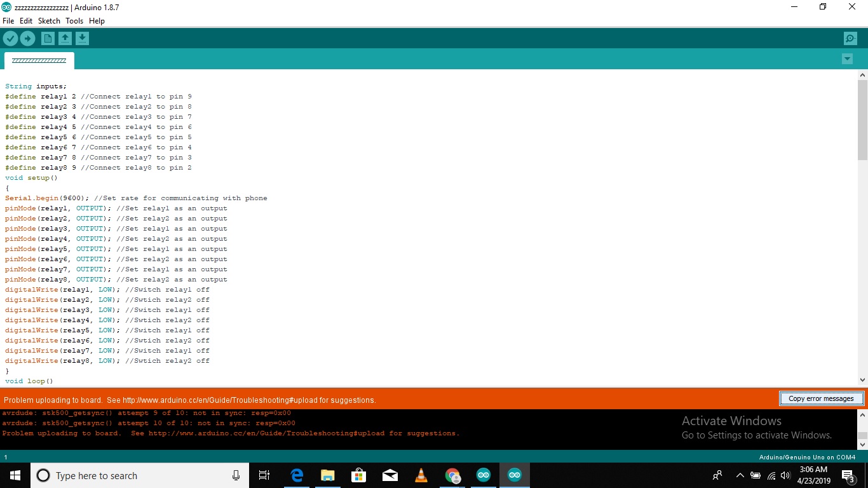Click the code editor vertical scrollbar
Screen dimensions: 868x488
[x=862, y=121]
